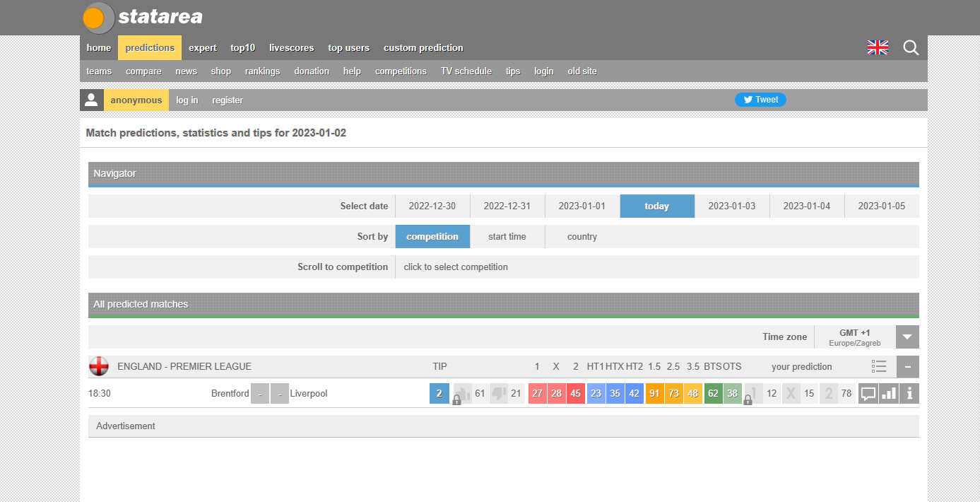Click the Tweet button
This screenshot has width=980, height=502.
point(760,100)
